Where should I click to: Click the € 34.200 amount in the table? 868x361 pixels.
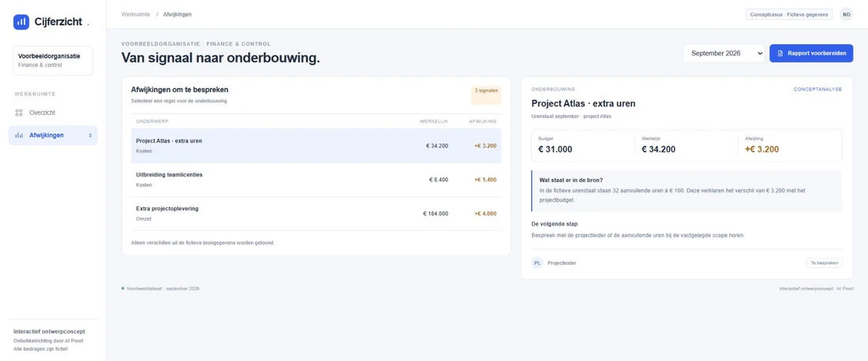437,146
